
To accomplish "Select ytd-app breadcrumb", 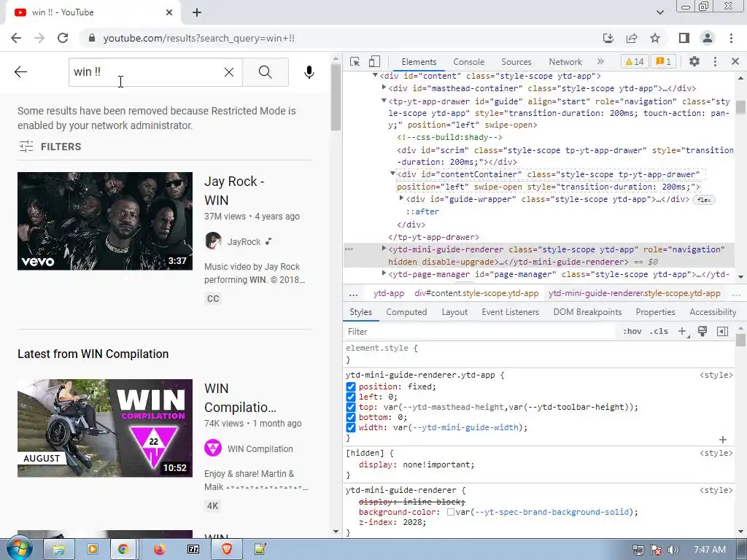I will pos(389,293).
